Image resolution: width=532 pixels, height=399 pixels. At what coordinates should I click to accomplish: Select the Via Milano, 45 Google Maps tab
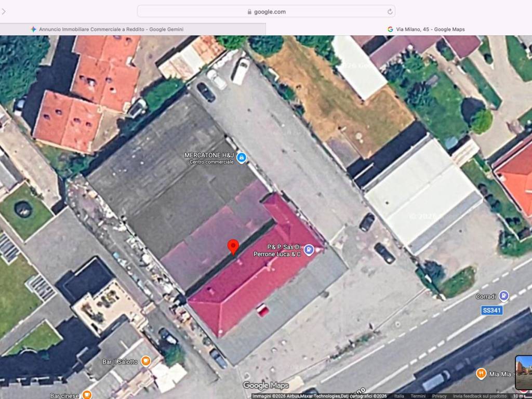click(426, 29)
